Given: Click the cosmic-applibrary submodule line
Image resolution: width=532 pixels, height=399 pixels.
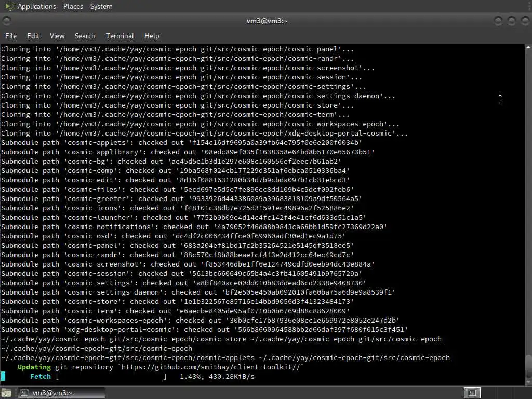Looking at the screenshot, I should click(188, 152).
